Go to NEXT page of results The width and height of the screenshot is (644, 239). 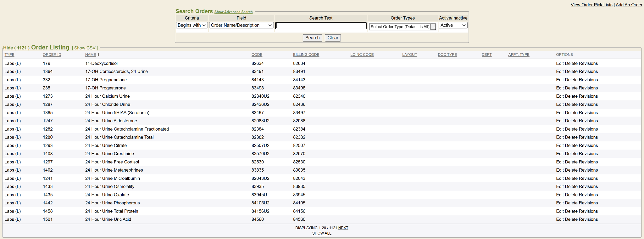pos(343,228)
